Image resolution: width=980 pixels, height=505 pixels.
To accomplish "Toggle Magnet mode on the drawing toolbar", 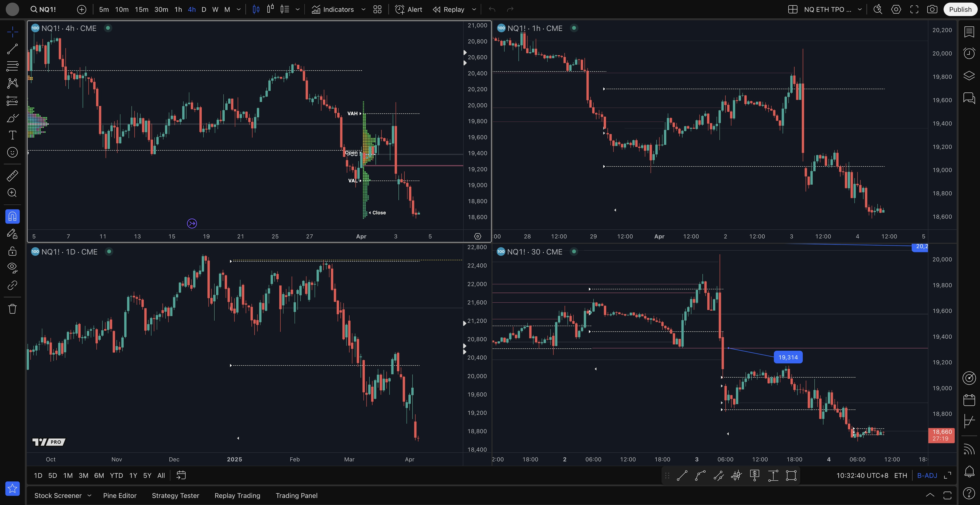I will pyautogui.click(x=12, y=216).
